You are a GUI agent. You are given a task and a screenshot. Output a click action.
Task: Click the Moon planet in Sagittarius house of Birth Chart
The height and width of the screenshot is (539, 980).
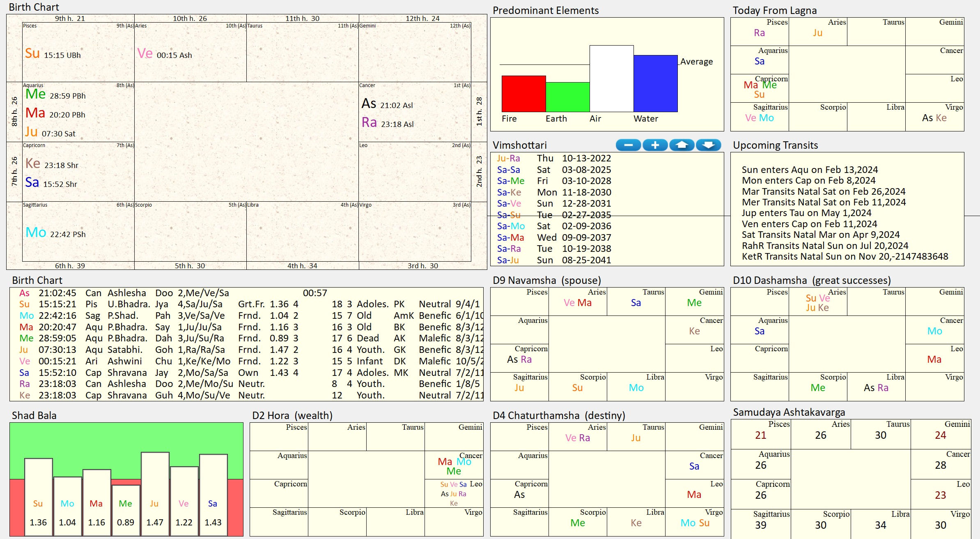(36, 233)
